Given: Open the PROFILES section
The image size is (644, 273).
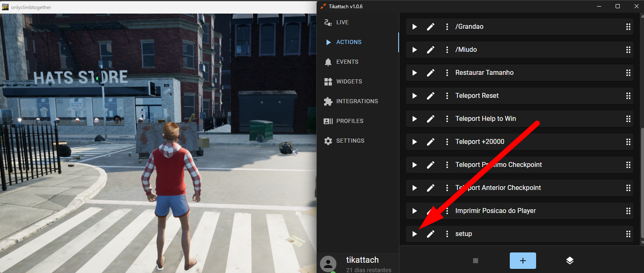Looking at the screenshot, I should coord(357,121).
